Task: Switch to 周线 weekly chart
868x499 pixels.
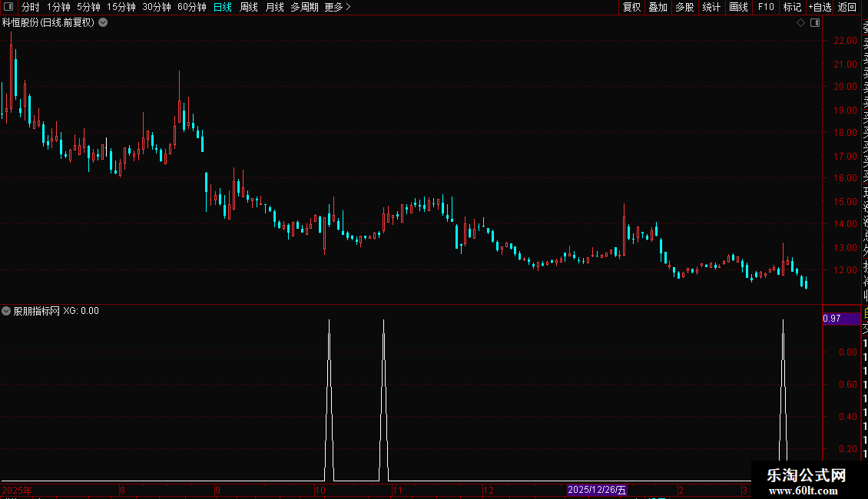Action: pos(249,7)
